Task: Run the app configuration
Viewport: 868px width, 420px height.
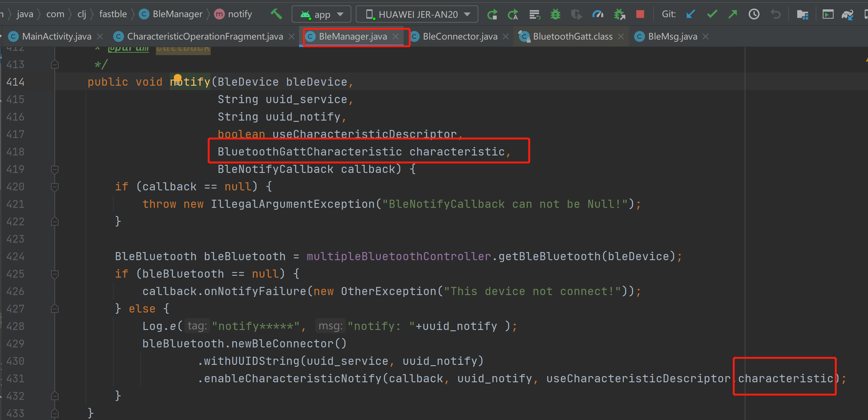Action: (492, 14)
